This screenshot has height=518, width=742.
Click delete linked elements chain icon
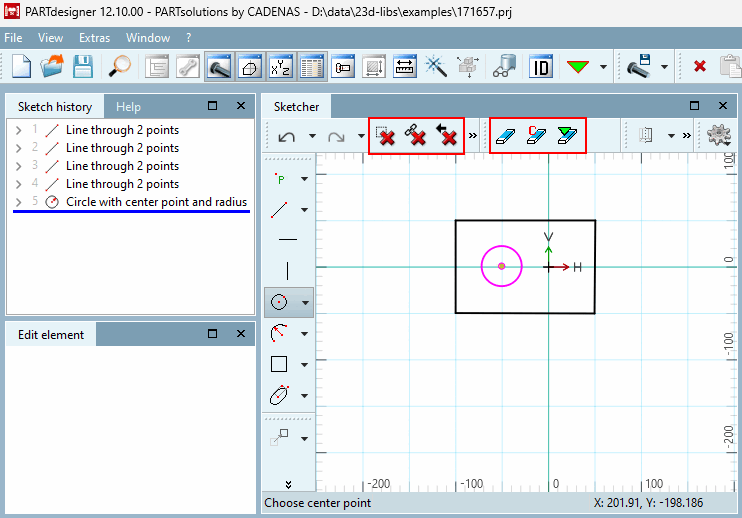click(416, 136)
